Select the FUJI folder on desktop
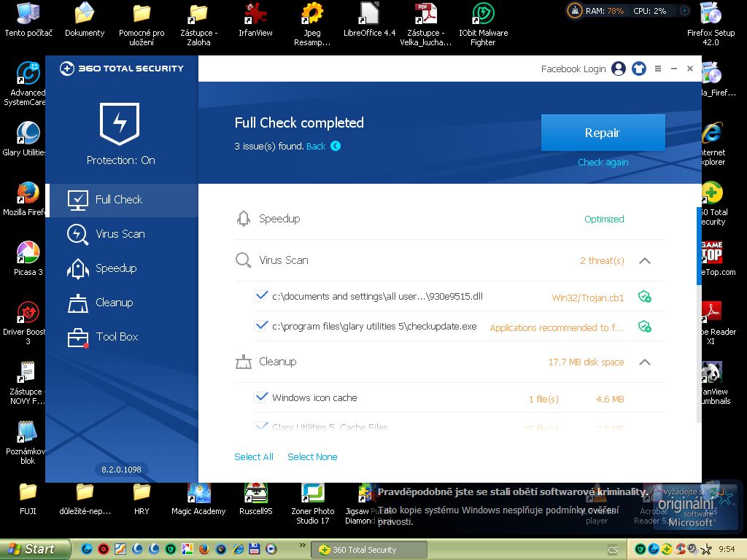The height and width of the screenshot is (560, 747). [28, 500]
